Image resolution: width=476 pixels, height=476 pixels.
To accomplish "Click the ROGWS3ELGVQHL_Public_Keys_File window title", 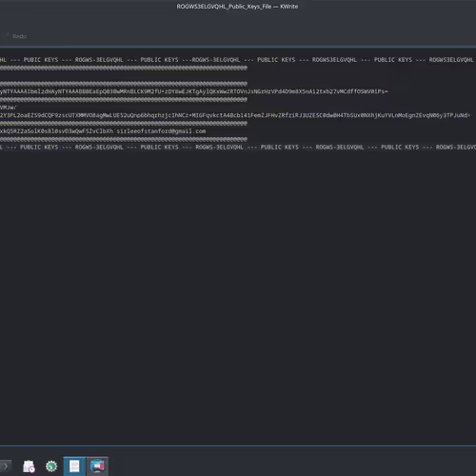I will tap(237, 7).
